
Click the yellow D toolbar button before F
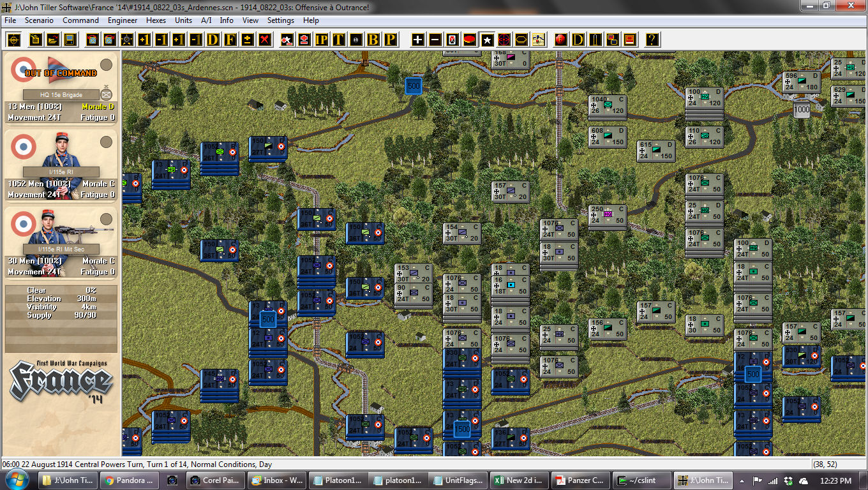tap(213, 40)
